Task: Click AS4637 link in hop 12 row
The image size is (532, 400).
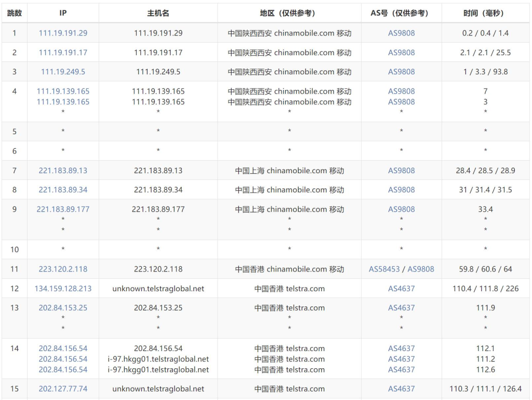Action: point(402,288)
